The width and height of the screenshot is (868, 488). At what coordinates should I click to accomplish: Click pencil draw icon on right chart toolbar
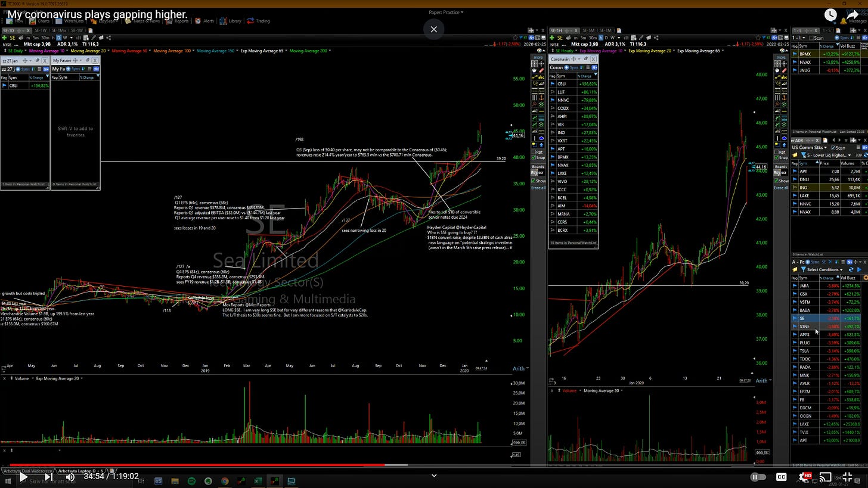(x=641, y=38)
